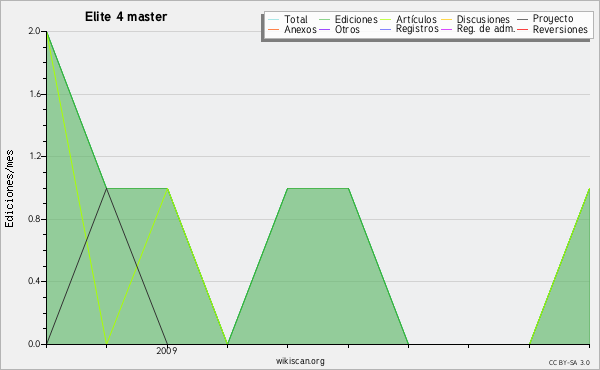The height and width of the screenshot is (370, 600).
Task: Click the 0.4 y-axis value
Action: click(34, 281)
